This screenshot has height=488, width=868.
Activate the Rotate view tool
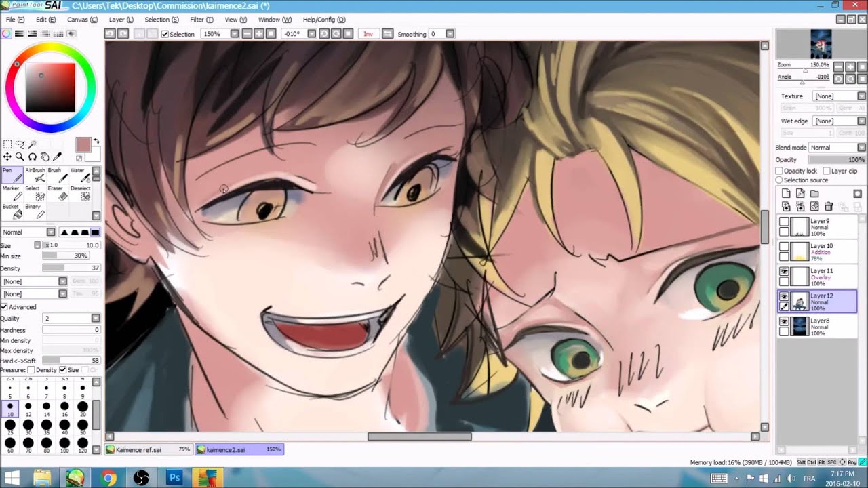click(32, 157)
